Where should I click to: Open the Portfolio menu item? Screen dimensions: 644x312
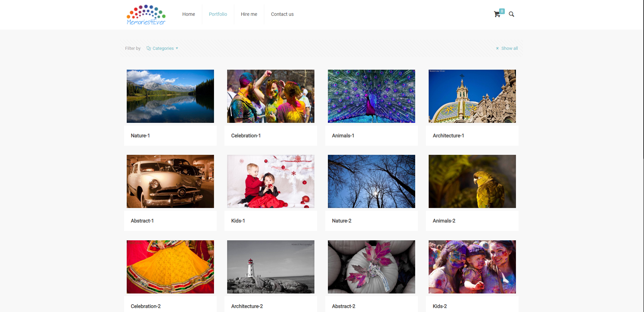pyautogui.click(x=218, y=14)
